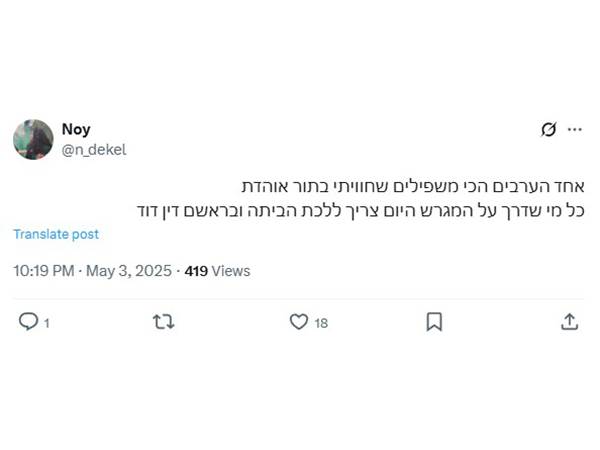This screenshot has width=600, height=450.
Task: Like the post with the heart icon
Action: pos(298,321)
